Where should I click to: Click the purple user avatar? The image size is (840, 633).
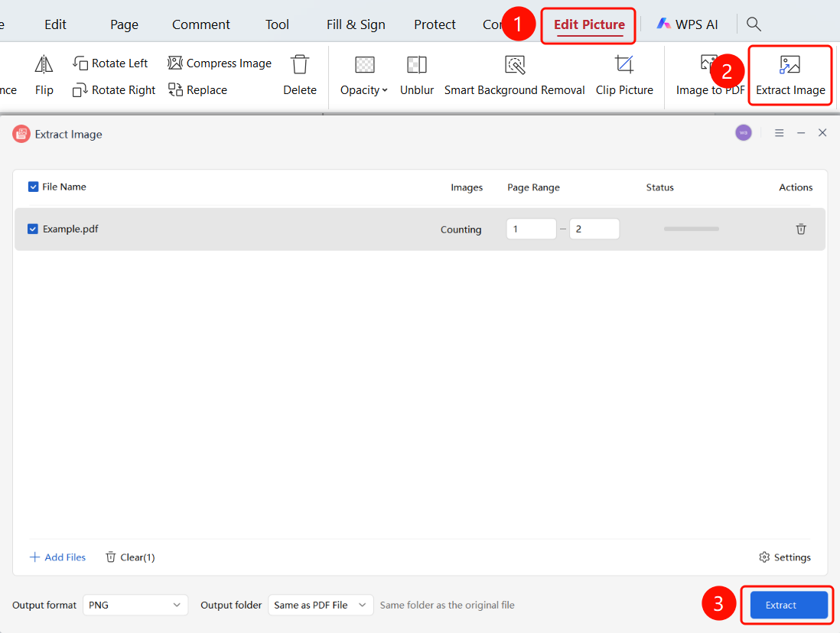tap(744, 133)
